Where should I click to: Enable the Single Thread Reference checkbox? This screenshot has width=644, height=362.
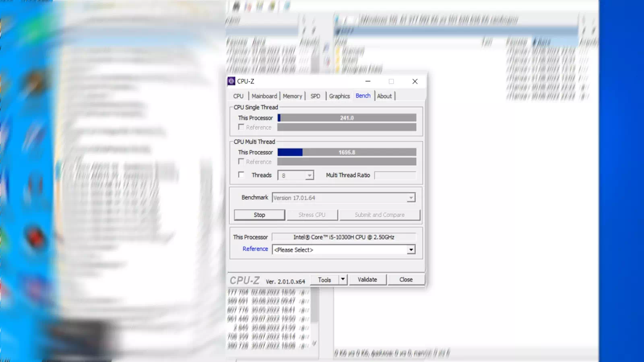click(241, 127)
